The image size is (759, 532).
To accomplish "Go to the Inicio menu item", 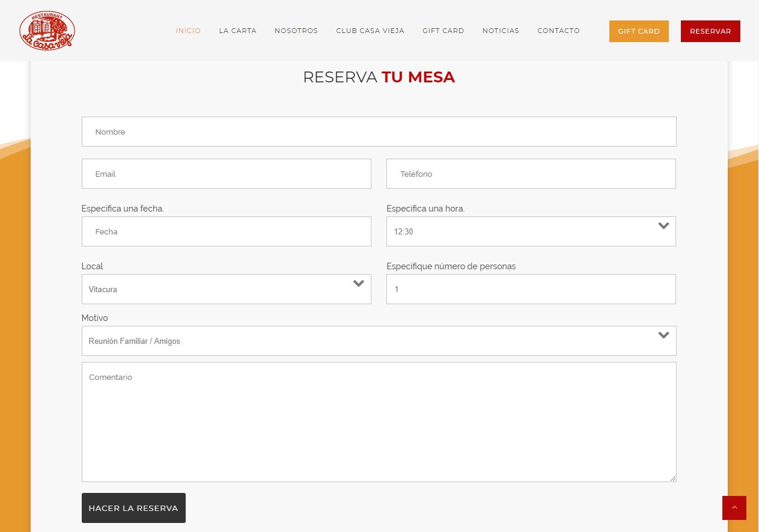I will tap(188, 31).
